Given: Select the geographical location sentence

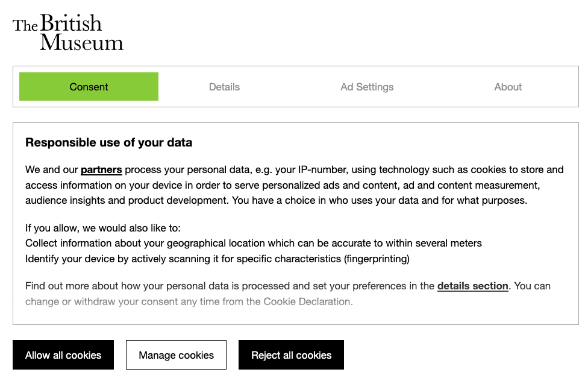Looking at the screenshot, I should pyautogui.click(x=253, y=244).
